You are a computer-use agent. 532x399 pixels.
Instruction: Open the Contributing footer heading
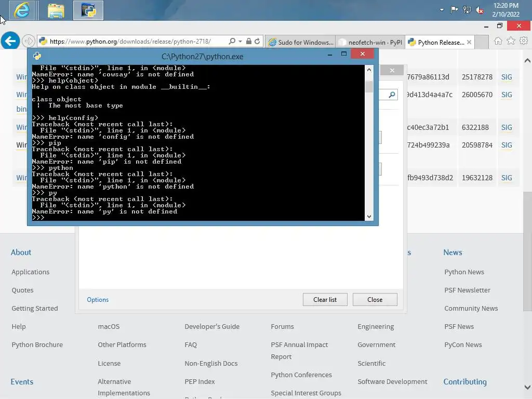465,382
